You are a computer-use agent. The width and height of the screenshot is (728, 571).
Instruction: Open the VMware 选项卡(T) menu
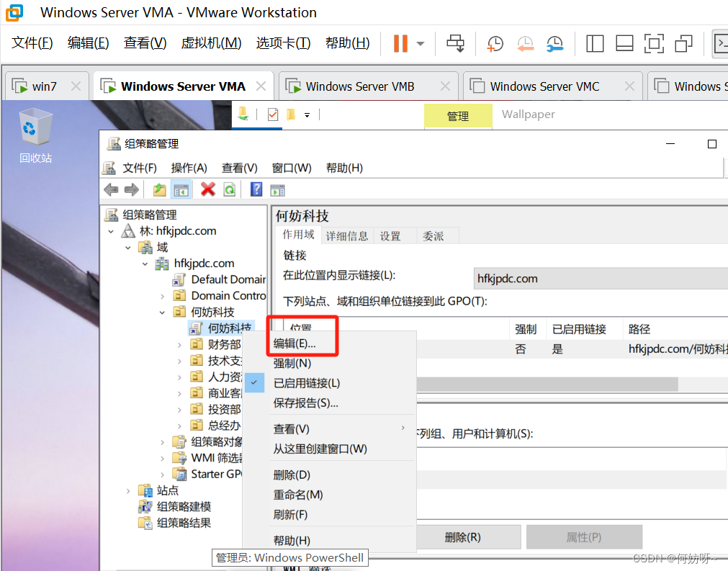coord(283,42)
